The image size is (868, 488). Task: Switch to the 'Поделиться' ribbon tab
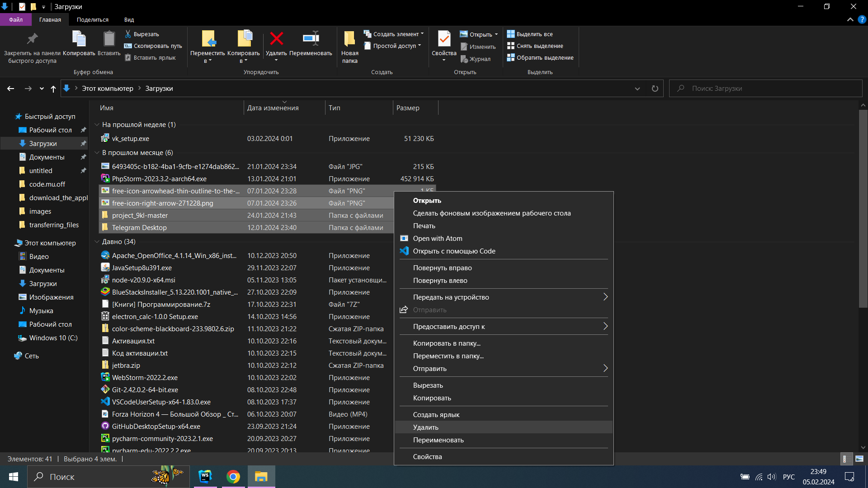coord(92,19)
